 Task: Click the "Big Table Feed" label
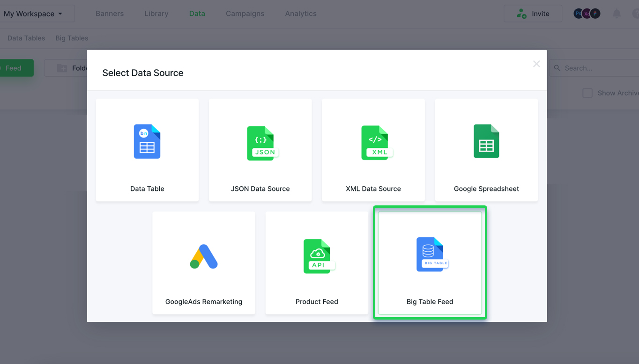[x=430, y=302]
